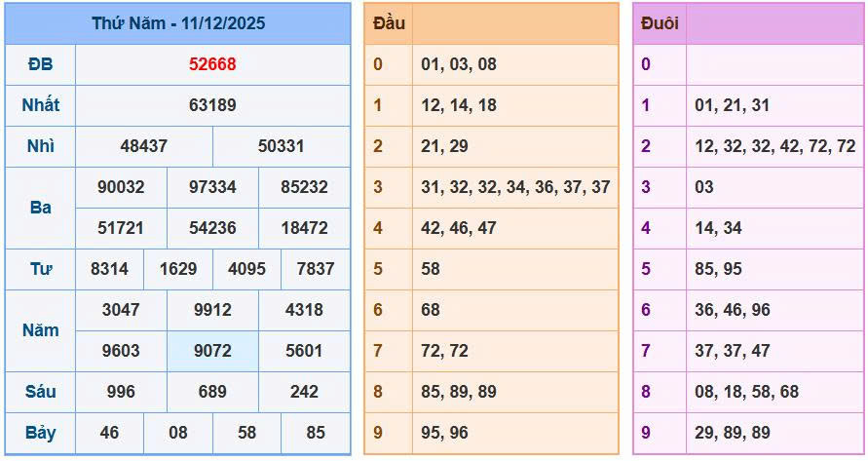This screenshot has width=868, height=461.
Task: Click head digit 9 in Đầu table
Action: (x=378, y=433)
